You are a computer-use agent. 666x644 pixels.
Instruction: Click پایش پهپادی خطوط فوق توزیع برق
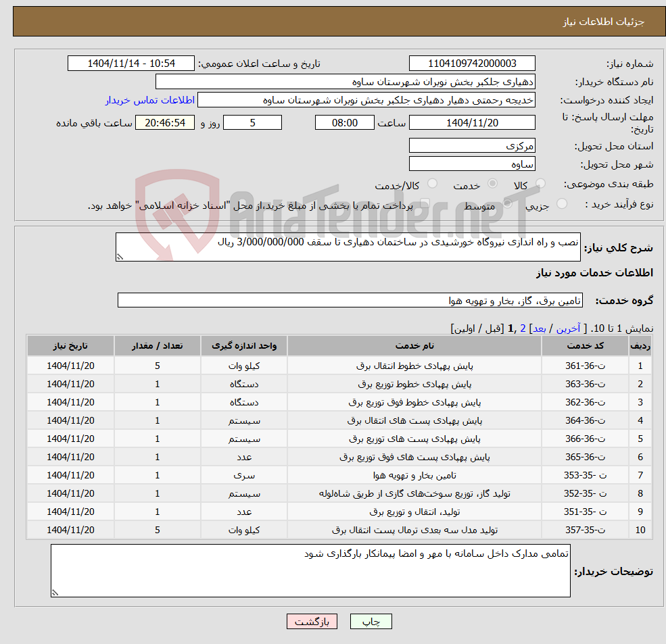414,403
